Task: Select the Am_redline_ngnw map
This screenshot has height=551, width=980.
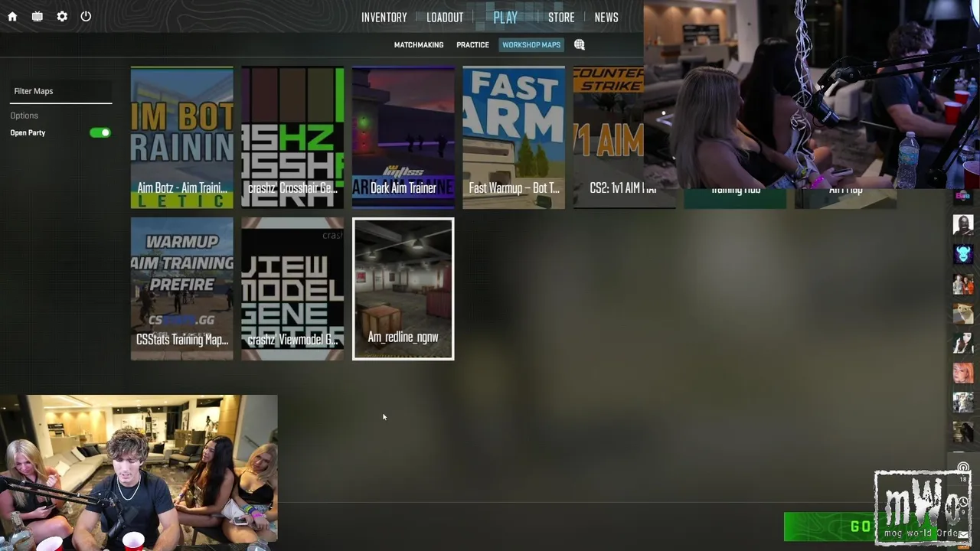Action: (x=403, y=289)
